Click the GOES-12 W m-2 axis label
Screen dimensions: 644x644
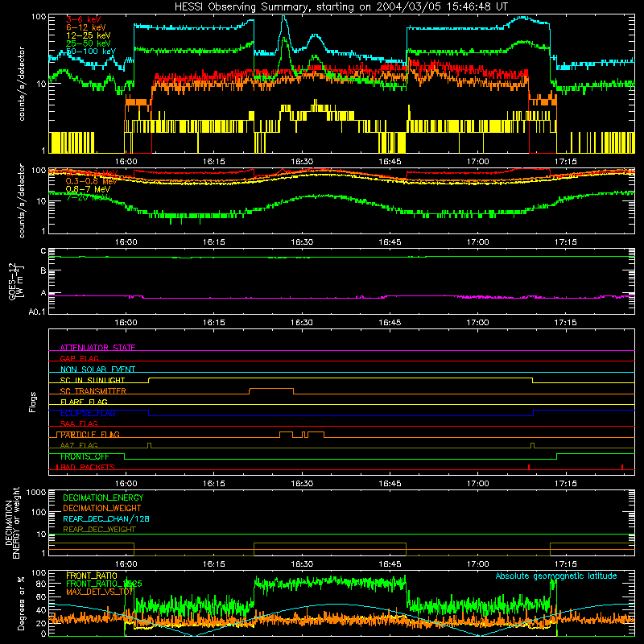[16, 281]
